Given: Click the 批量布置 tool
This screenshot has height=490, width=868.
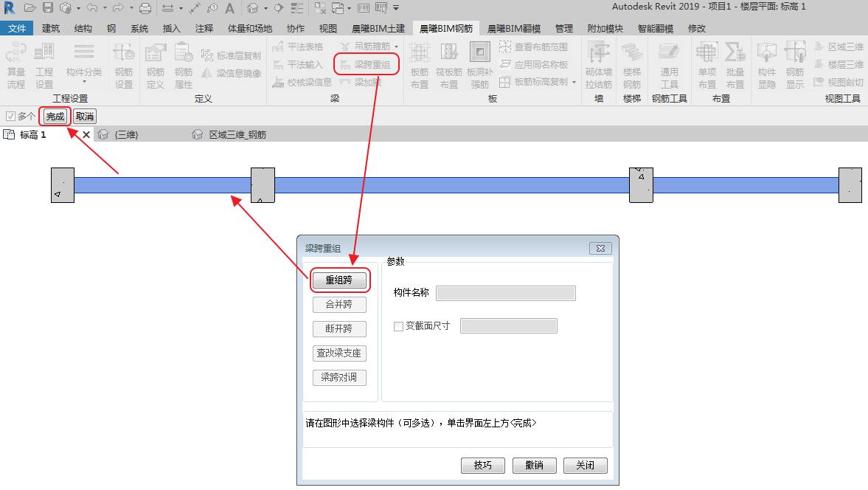Looking at the screenshot, I should [x=735, y=66].
